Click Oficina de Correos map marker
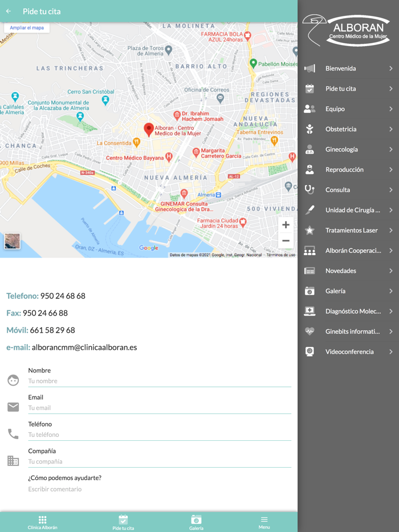399x532 pixels. point(220,99)
